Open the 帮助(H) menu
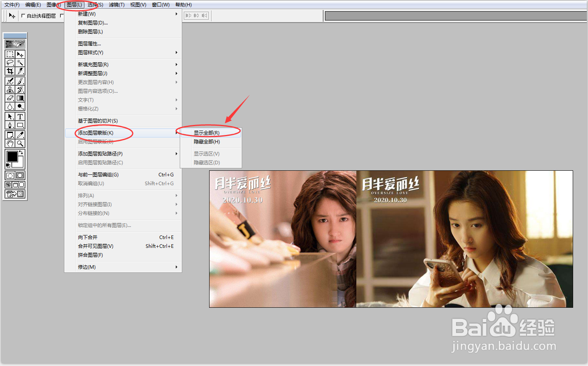Image resolution: width=588 pixels, height=366 pixels. [183, 5]
